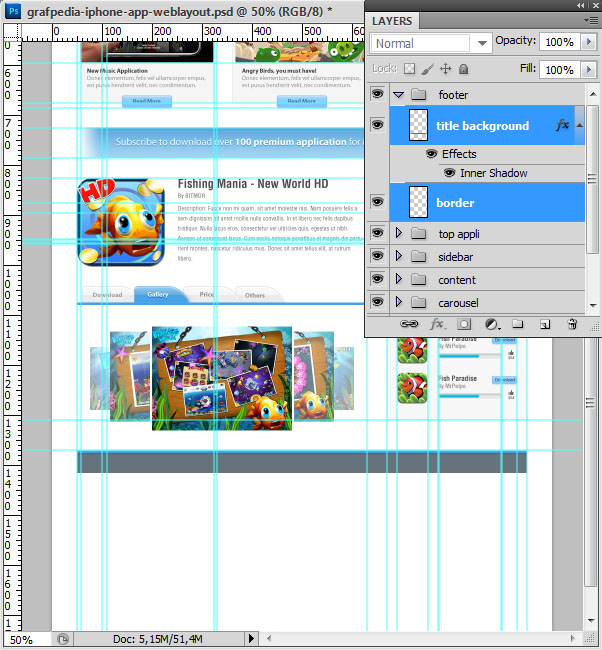Create a new layer group

pos(517,324)
